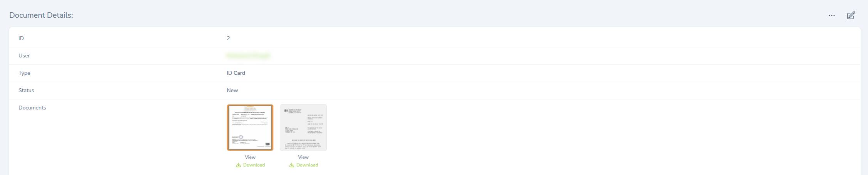Click View under the gray document
Image resolution: width=868 pixels, height=175 pixels.
click(x=303, y=157)
